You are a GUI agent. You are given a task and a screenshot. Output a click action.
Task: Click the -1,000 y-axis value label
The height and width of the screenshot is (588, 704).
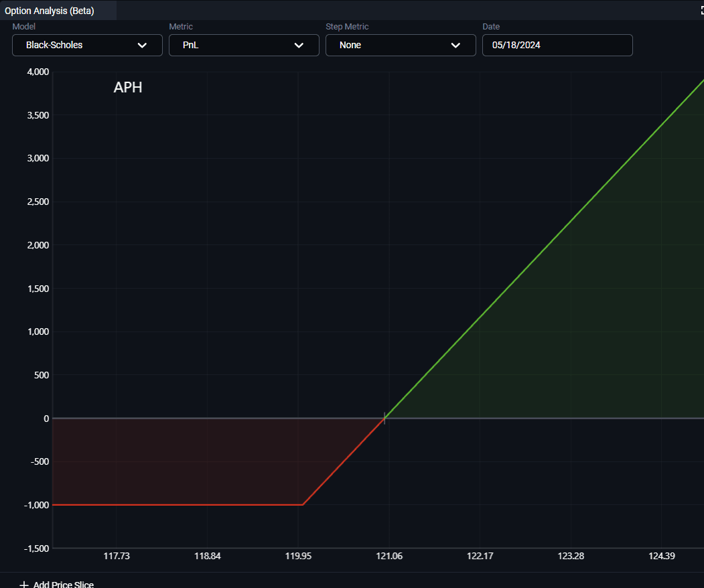click(37, 505)
